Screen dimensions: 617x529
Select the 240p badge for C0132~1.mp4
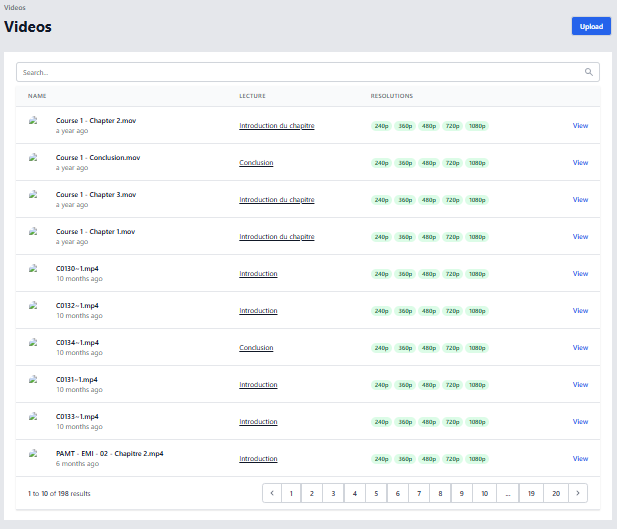[x=382, y=311]
